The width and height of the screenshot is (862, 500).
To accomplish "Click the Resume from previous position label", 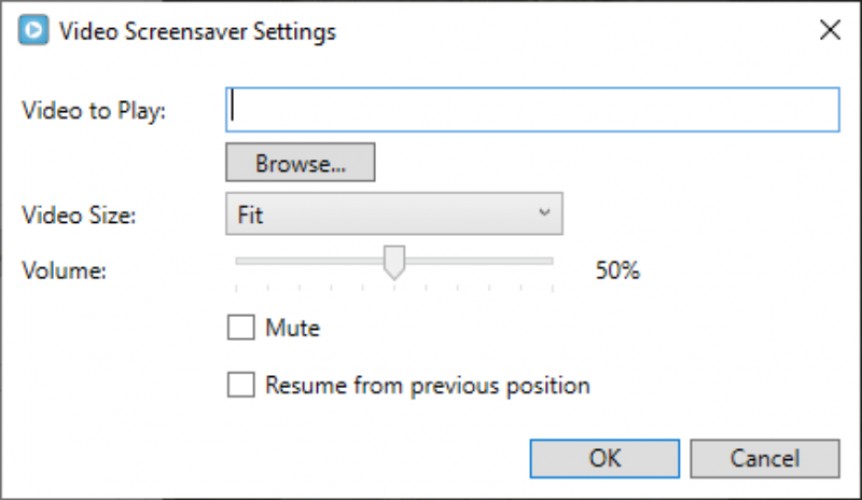I will (427, 386).
